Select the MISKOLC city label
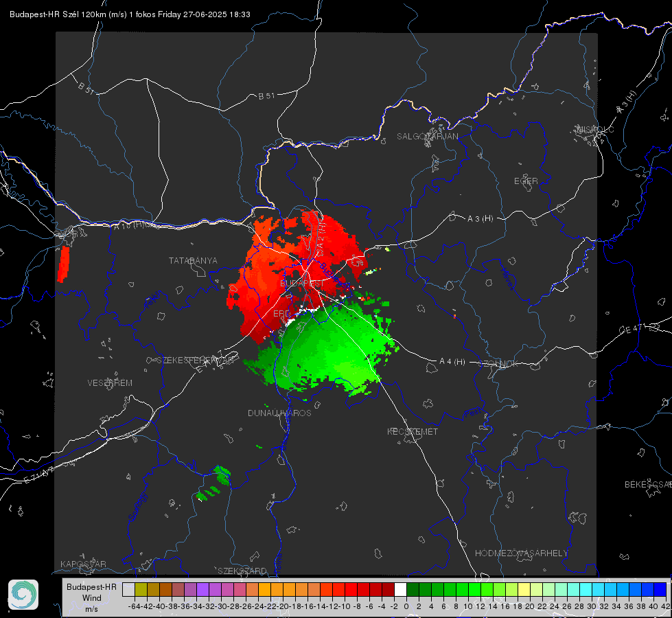The image size is (672, 618). coord(595,129)
